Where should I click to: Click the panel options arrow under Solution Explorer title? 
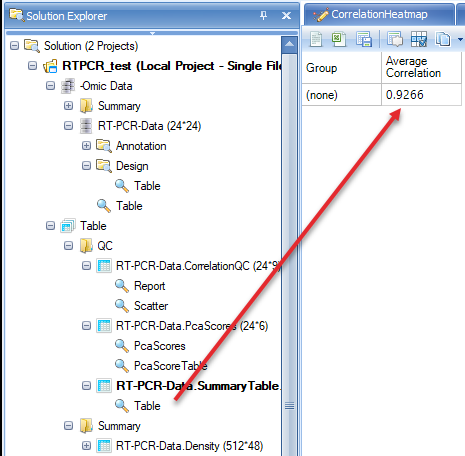coord(152,33)
